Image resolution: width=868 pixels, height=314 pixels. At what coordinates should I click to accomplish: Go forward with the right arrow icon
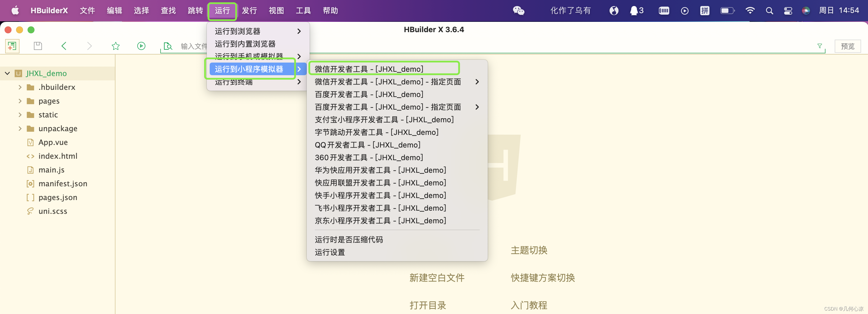click(x=89, y=46)
